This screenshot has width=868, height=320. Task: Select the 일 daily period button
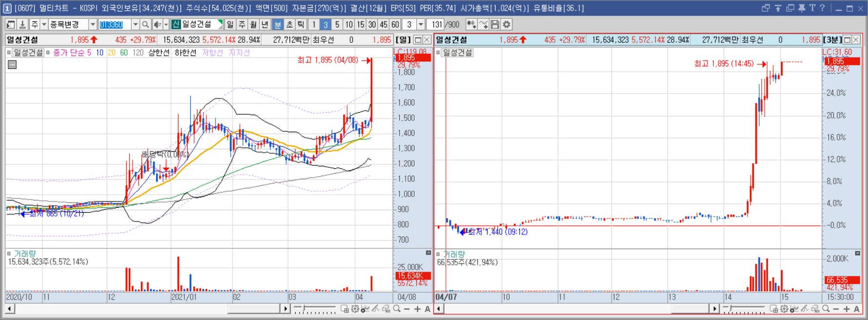230,24
